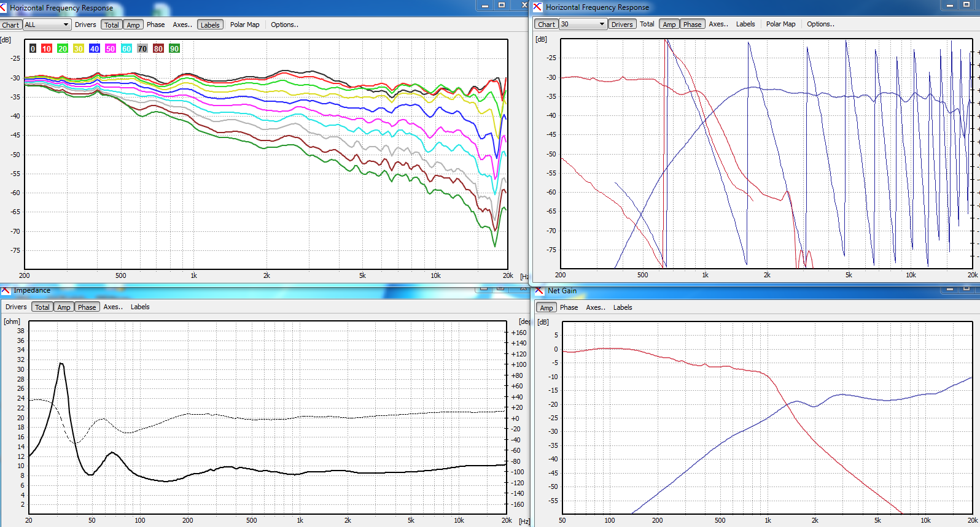Toggle Labels in the top-right window toolbar

click(745, 24)
